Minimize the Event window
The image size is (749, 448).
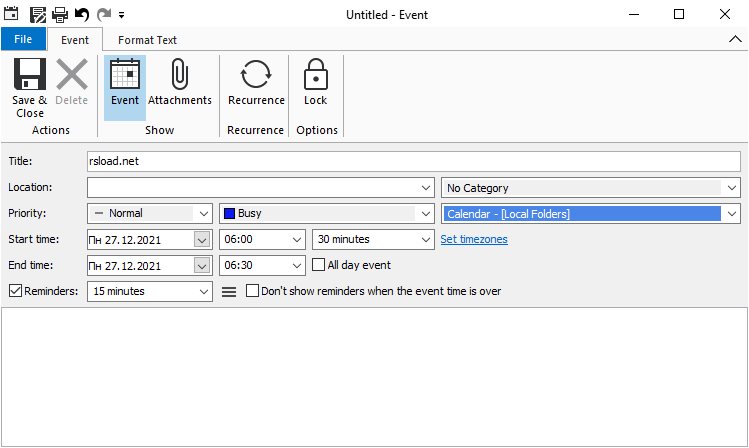click(634, 14)
